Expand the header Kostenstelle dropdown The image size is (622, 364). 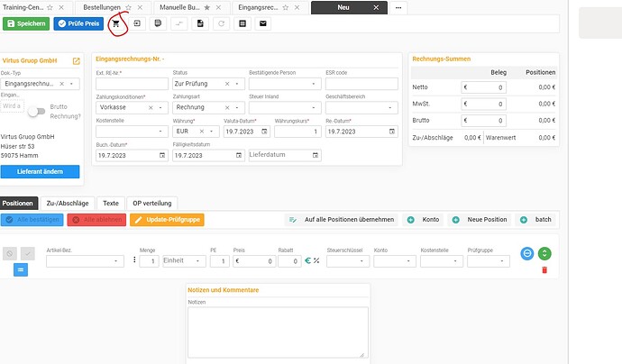160,132
